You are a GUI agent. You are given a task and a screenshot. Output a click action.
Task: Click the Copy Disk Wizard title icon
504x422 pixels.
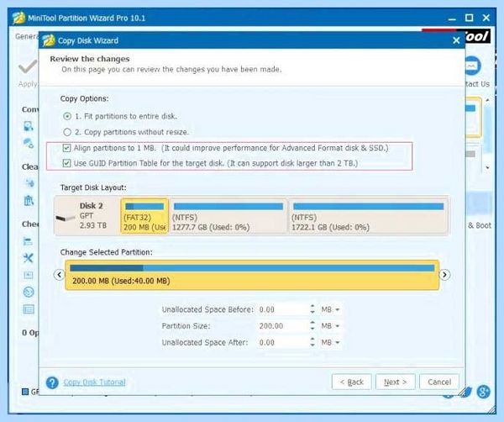click(x=49, y=40)
